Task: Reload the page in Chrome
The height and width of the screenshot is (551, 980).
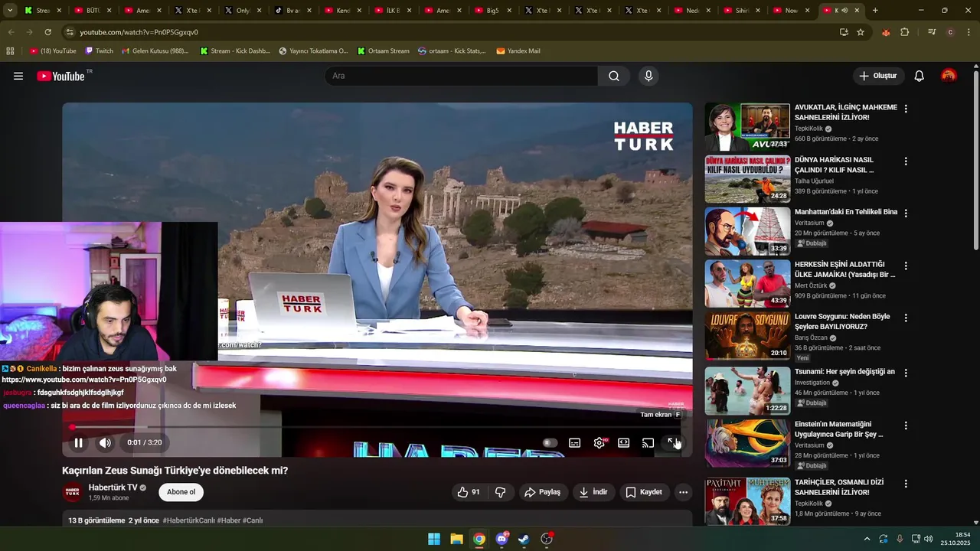Action: tap(47, 32)
